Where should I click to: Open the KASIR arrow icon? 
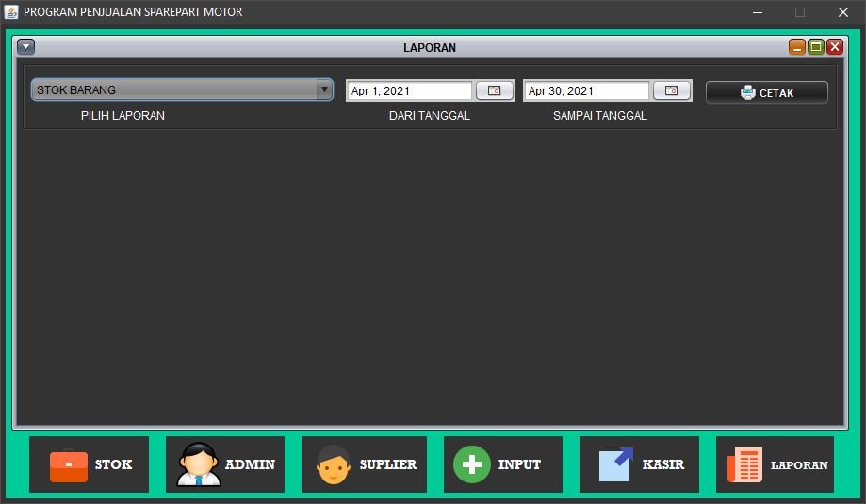616,464
